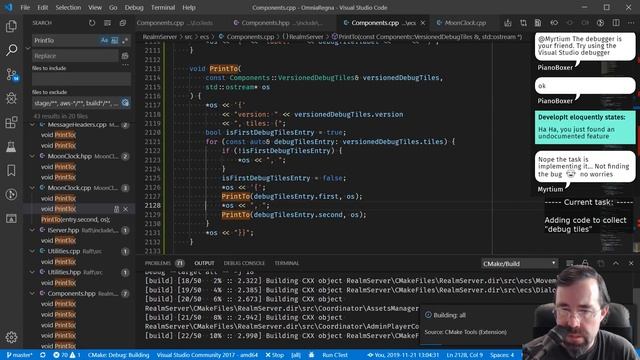Image resolution: width=640 pixels, height=360 pixels.
Task: Toggle Match Case in search box
Action: point(104,40)
